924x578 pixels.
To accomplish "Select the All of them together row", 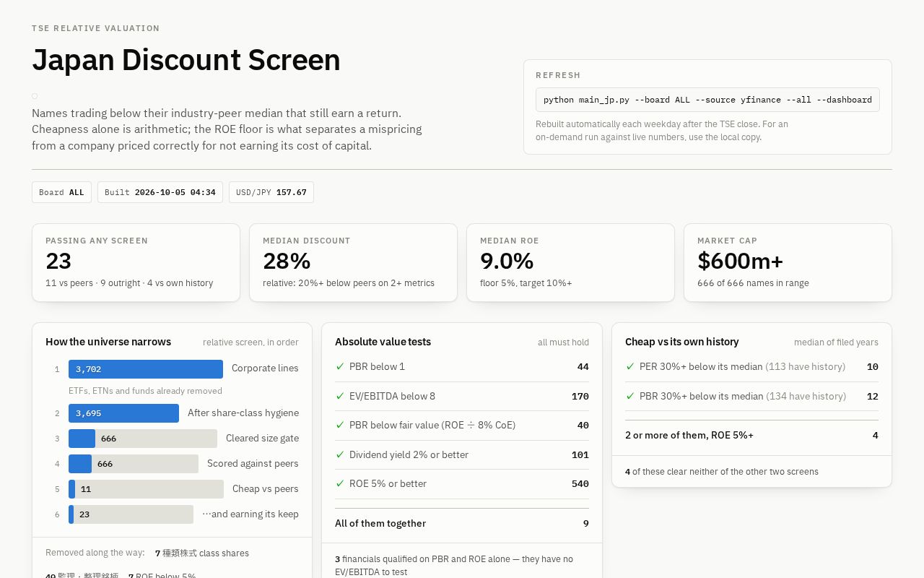I will click(x=462, y=523).
